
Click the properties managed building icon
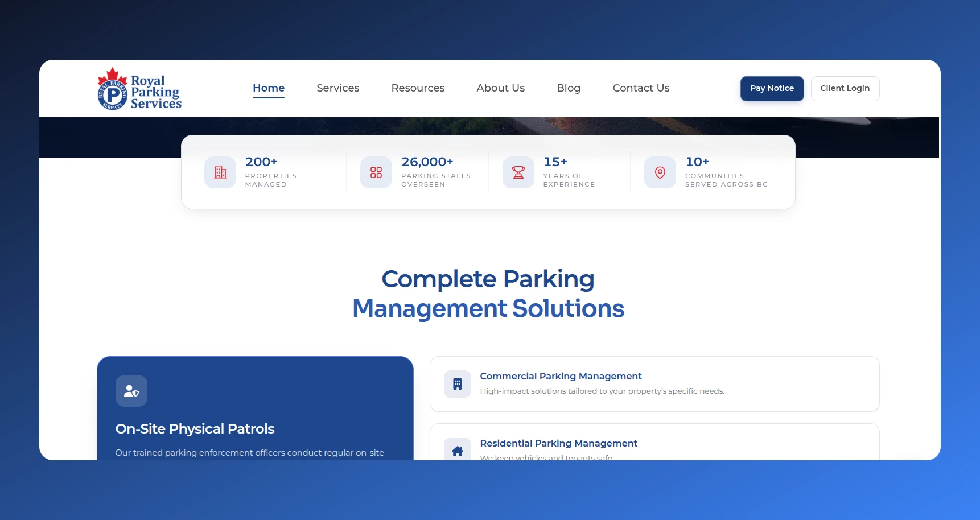[220, 172]
